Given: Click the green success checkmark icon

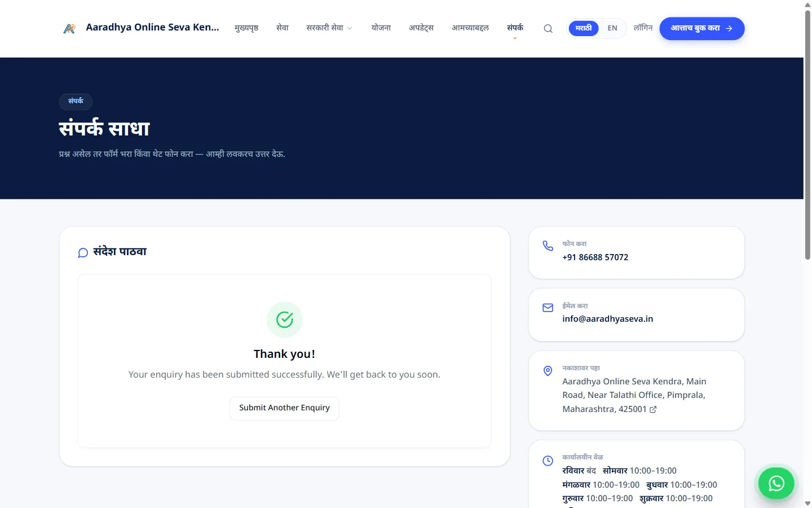Looking at the screenshot, I should pos(285,319).
